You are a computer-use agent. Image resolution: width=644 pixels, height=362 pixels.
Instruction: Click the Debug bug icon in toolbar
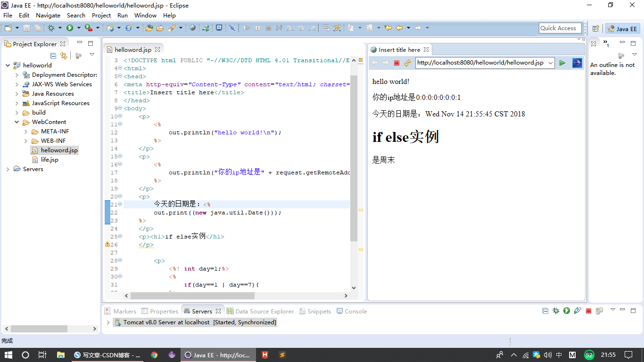pos(51,28)
